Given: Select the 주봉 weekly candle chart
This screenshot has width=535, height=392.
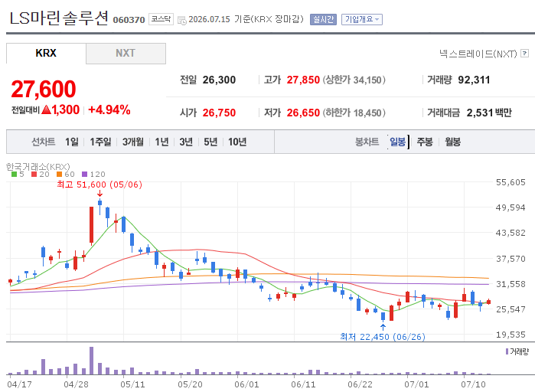Looking at the screenshot, I should (x=425, y=142).
